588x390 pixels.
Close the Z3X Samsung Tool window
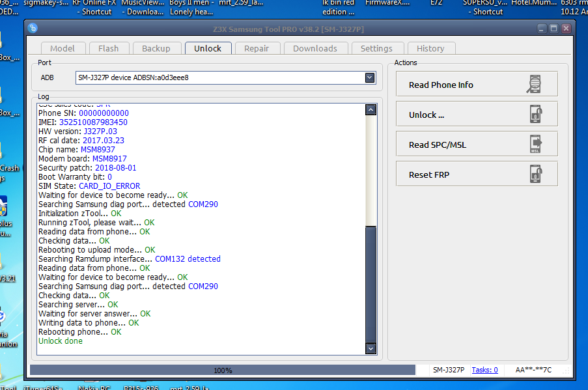pos(567,29)
